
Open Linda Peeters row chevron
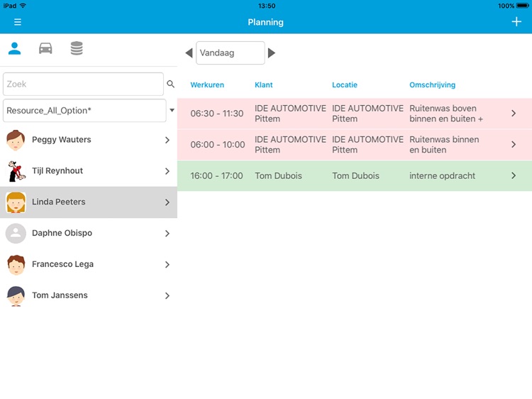(x=167, y=202)
